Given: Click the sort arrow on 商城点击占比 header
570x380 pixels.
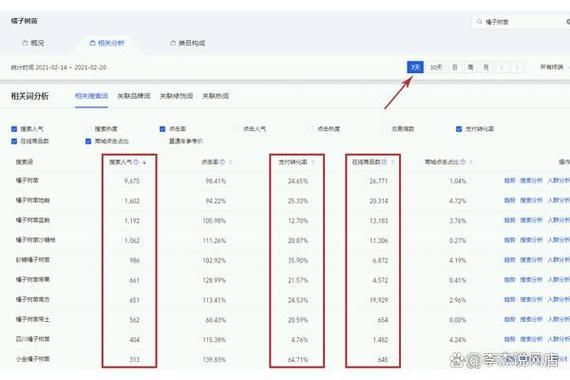Looking at the screenshot, I should pyautogui.click(x=471, y=162).
